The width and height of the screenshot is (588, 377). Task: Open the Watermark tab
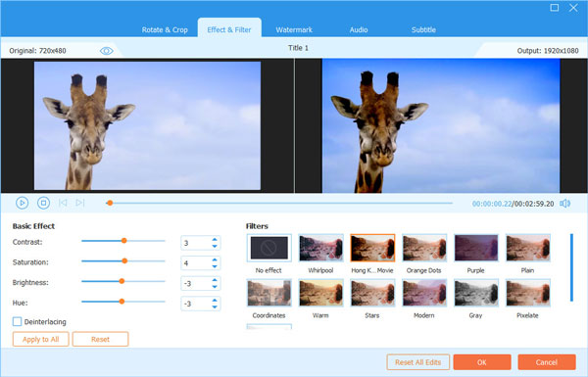tap(294, 30)
